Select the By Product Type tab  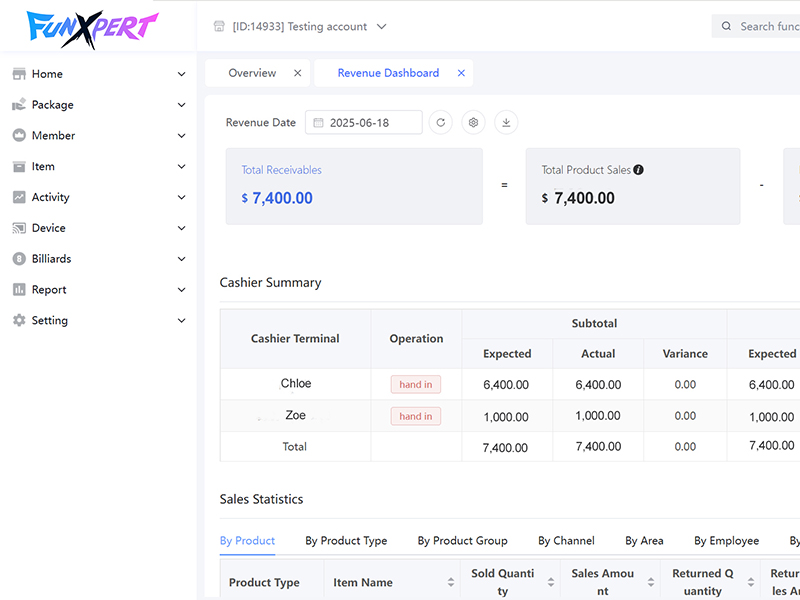[346, 541]
